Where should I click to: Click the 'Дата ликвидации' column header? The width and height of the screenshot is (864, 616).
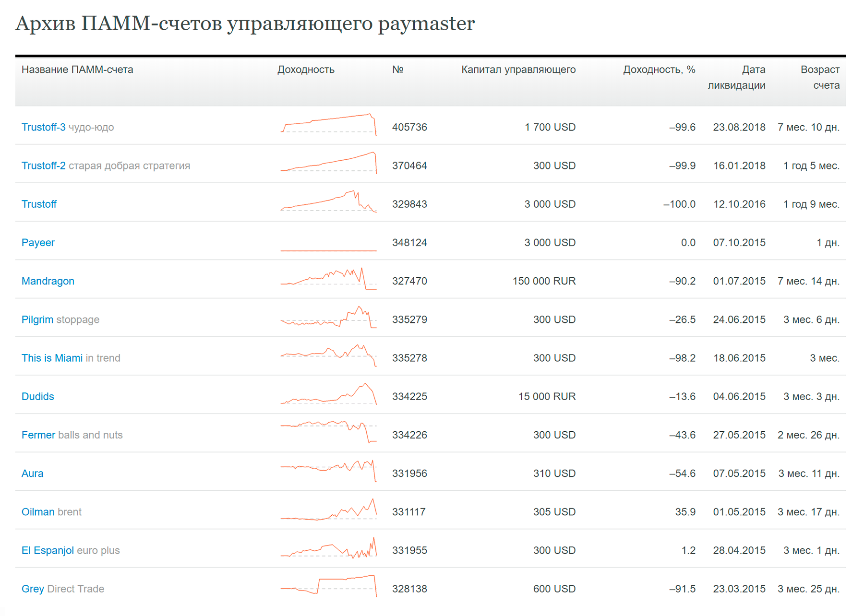[737, 77]
